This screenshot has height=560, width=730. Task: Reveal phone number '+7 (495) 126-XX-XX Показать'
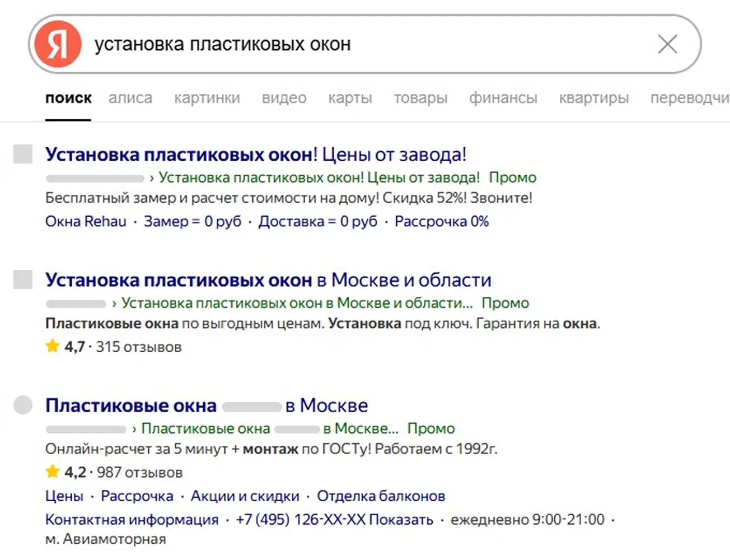[335, 520]
